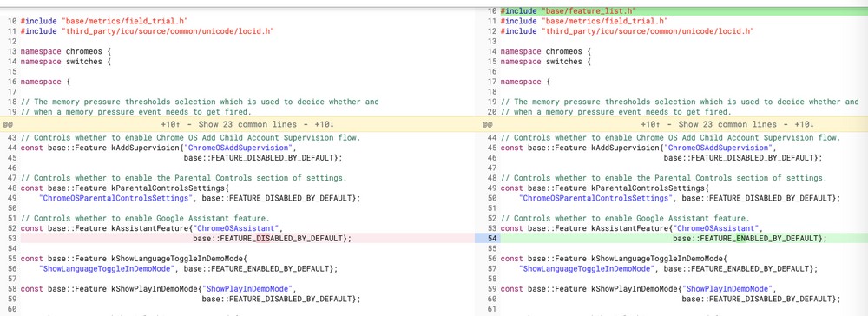Expand 10 lines below in right diff pane

(x=805, y=124)
